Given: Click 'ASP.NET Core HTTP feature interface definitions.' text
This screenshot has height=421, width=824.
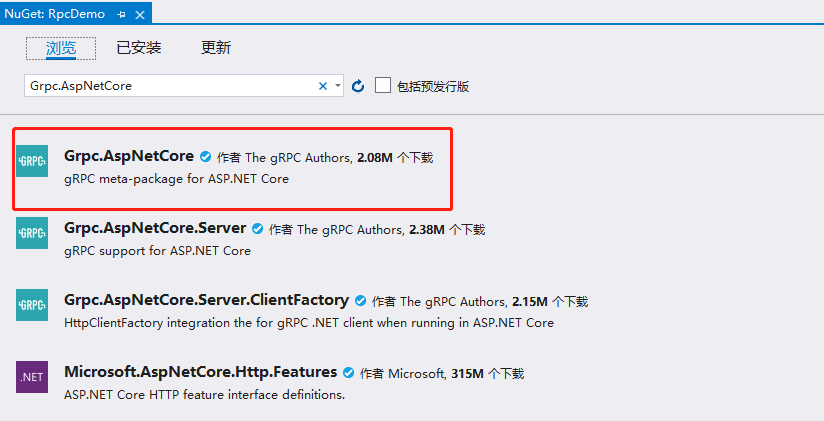Looking at the screenshot, I should (204, 395).
